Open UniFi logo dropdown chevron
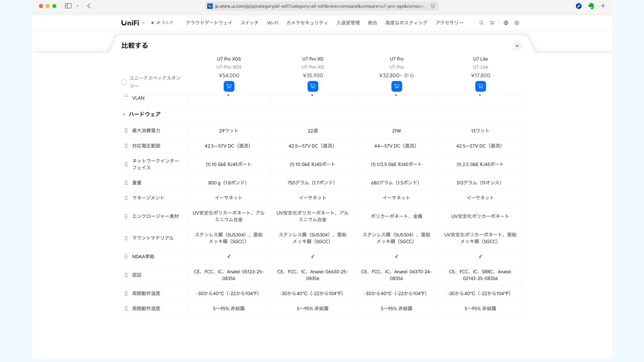This screenshot has width=644, height=362. click(143, 23)
